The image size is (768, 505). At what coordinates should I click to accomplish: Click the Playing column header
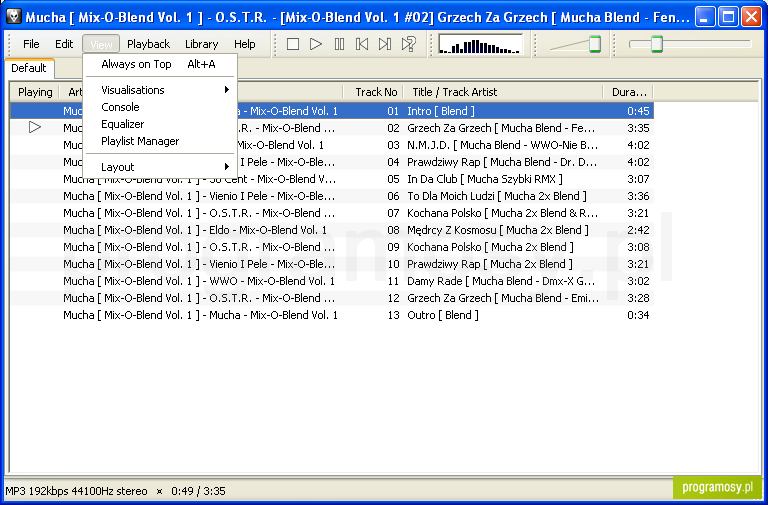[35, 92]
